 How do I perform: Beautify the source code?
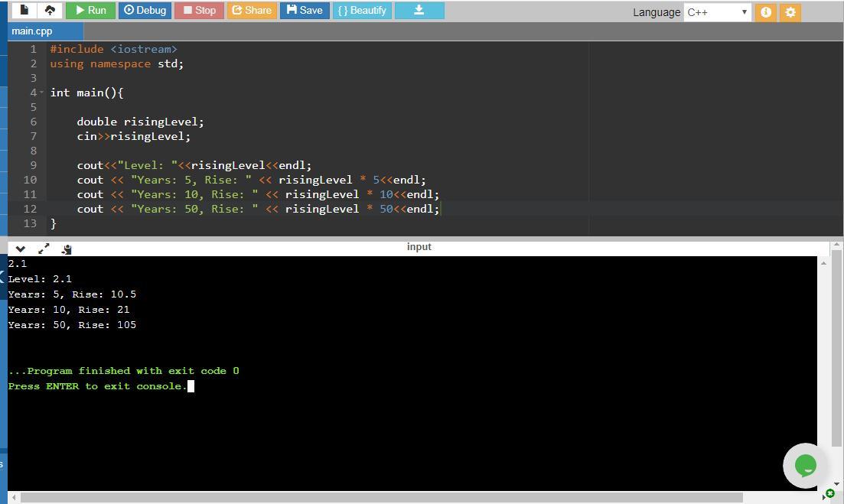pyautogui.click(x=363, y=10)
